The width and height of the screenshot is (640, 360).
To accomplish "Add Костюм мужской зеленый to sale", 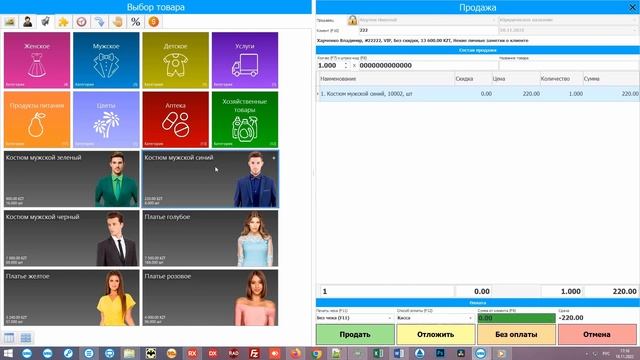I will 71,179.
